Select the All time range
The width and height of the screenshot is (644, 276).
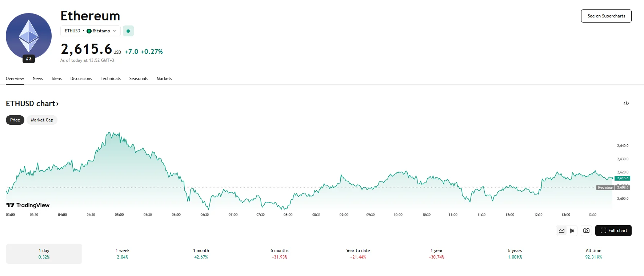click(x=593, y=254)
